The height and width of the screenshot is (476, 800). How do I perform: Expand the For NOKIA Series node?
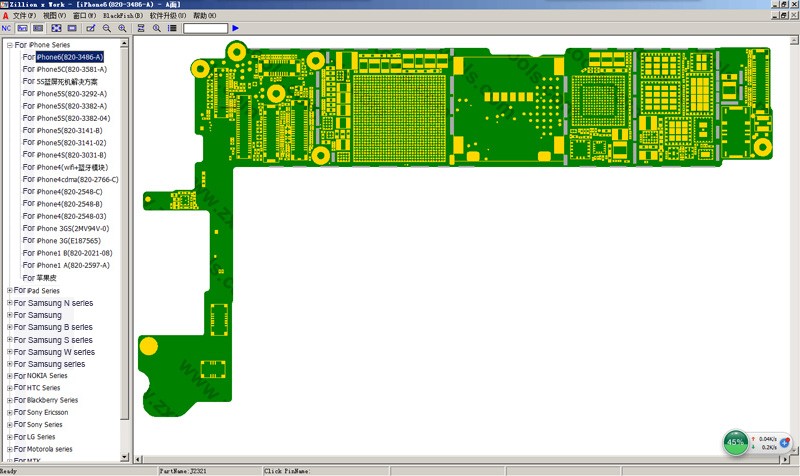[x=9, y=376]
